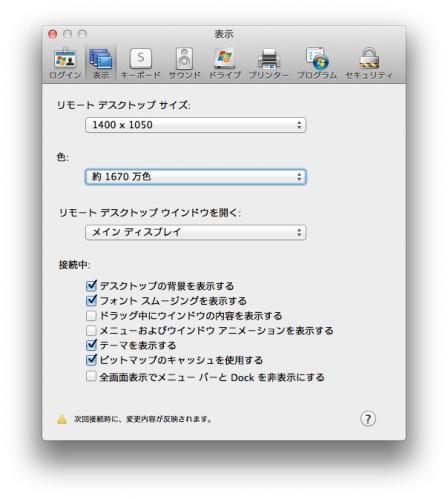Screen dimensions: 448x499
Task: Select the 表示 (Display) toolbar icon
Action: click(x=101, y=63)
